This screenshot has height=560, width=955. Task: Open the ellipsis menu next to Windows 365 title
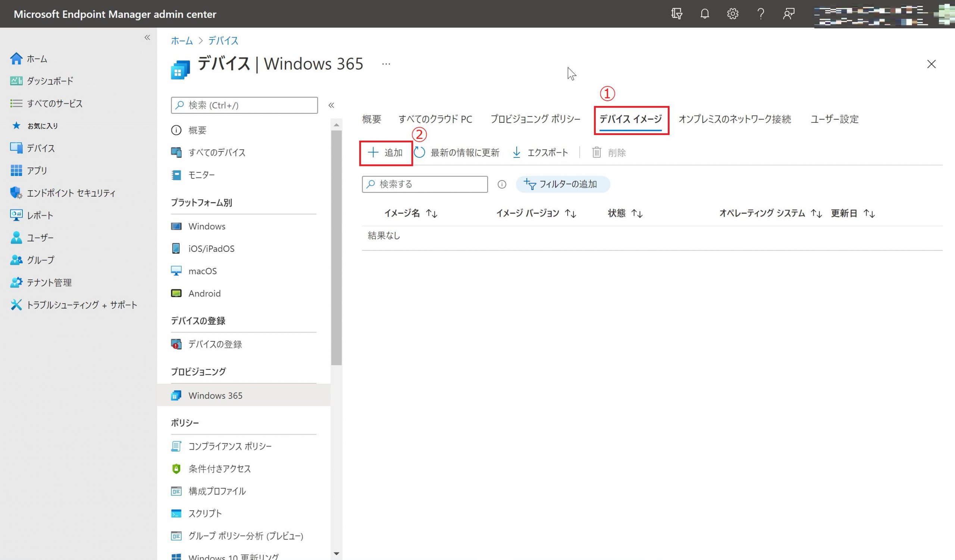(x=386, y=64)
